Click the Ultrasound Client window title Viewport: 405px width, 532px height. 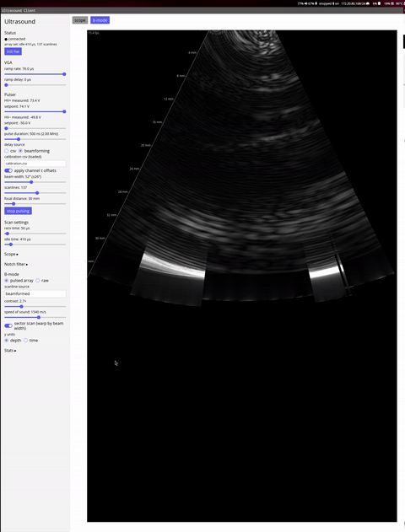coord(19,10)
